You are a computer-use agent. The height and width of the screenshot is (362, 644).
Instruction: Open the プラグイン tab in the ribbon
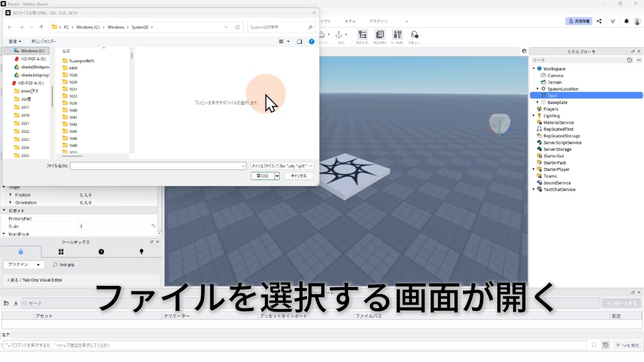coord(378,21)
